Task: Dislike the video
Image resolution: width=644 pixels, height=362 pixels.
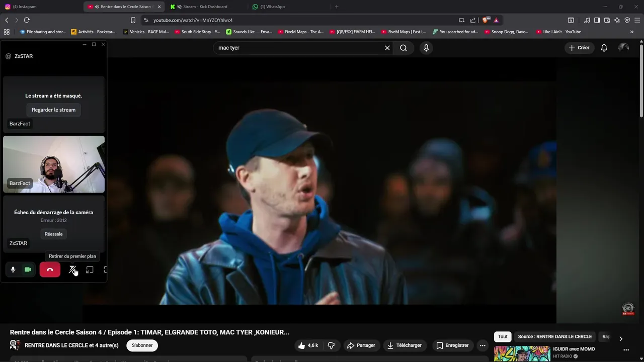Action: pos(331,345)
